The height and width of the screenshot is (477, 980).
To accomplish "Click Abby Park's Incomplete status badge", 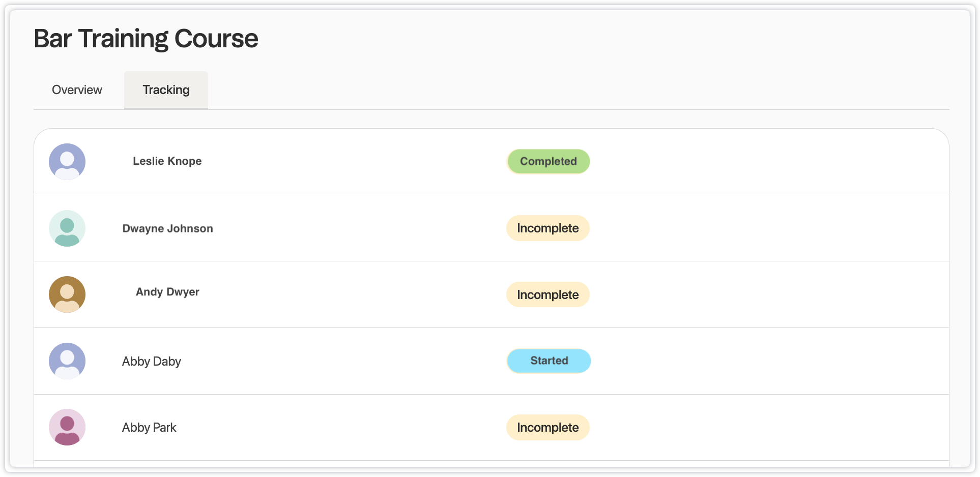I will pos(547,428).
